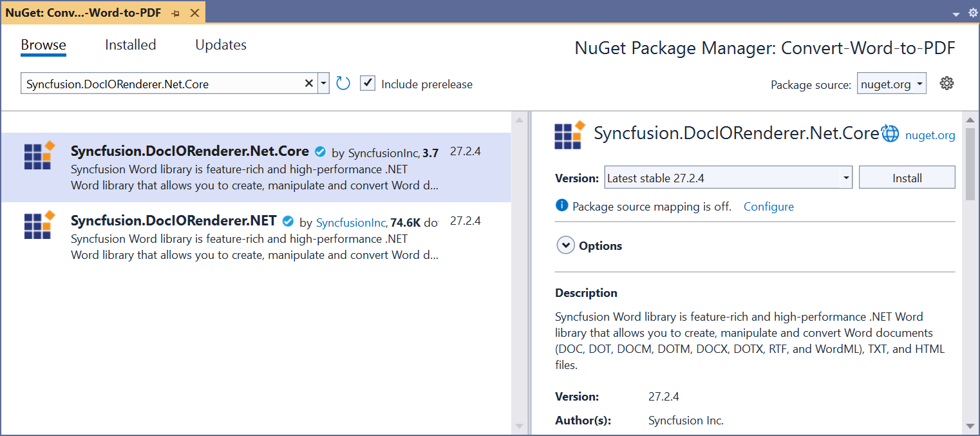Switch to the Updates tab
Viewport: 980px width, 436px height.
coord(221,44)
